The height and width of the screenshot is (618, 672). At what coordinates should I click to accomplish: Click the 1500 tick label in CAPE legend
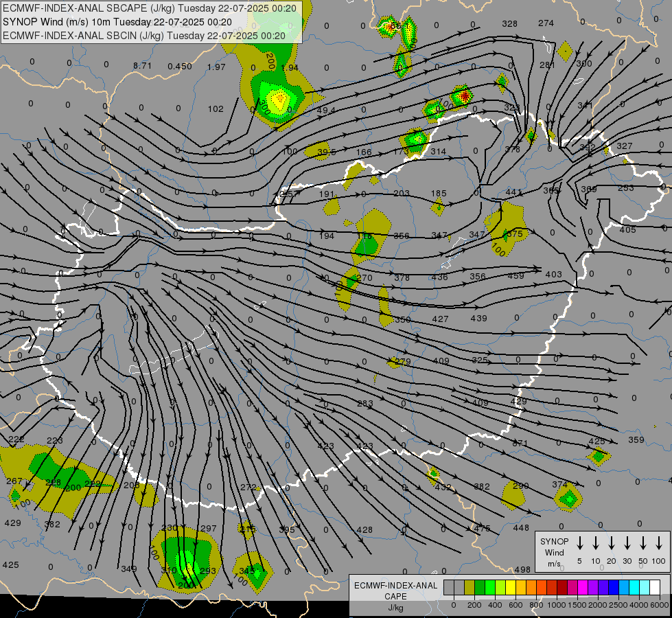[577, 605]
